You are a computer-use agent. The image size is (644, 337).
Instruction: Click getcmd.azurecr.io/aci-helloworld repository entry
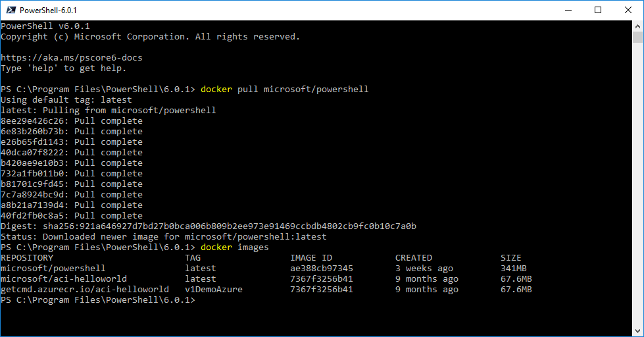coord(85,290)
